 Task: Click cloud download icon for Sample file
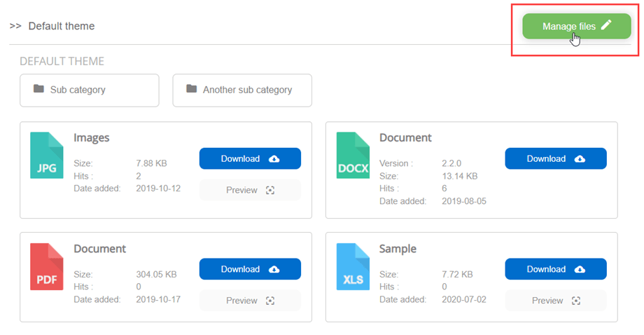(580, 270)
